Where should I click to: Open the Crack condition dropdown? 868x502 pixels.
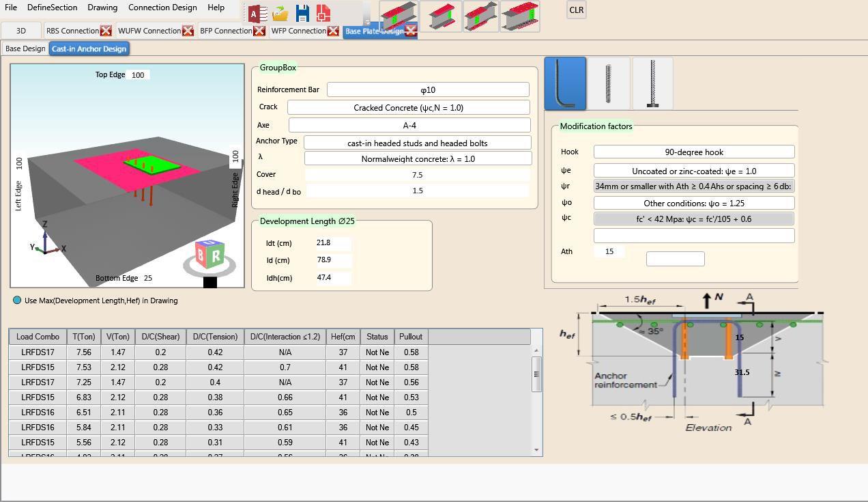click(x=408, y=107)
